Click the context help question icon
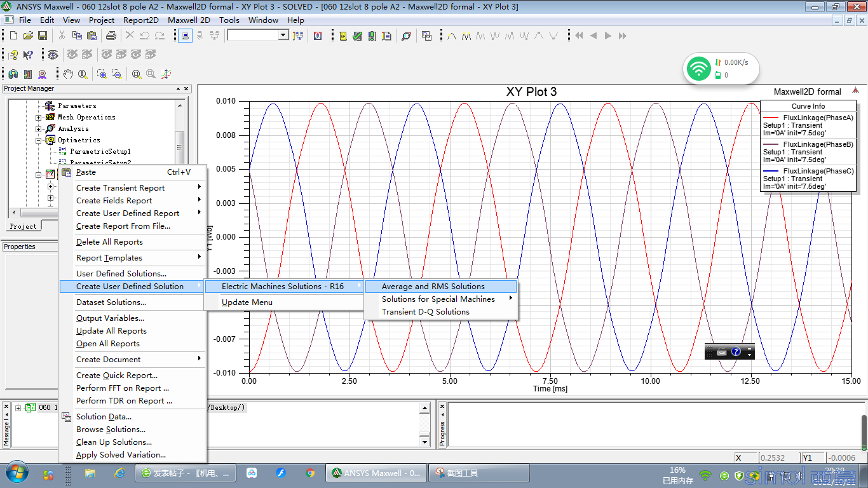This screenshot has width=868, height=488. (13, 55)
